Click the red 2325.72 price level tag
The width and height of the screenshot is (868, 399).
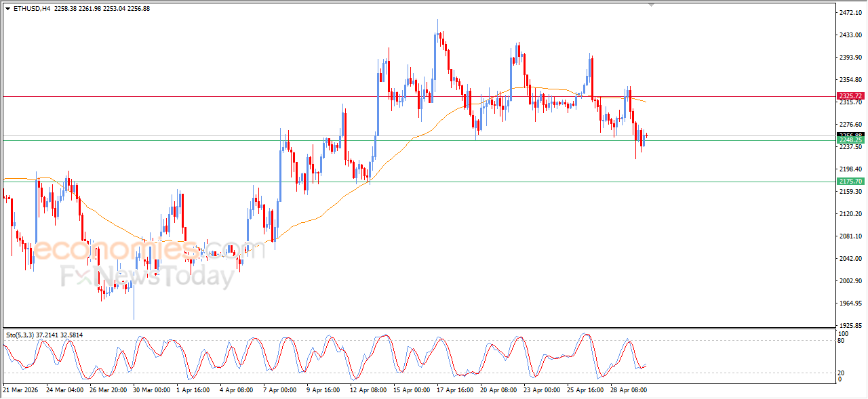tap(850, 96)
